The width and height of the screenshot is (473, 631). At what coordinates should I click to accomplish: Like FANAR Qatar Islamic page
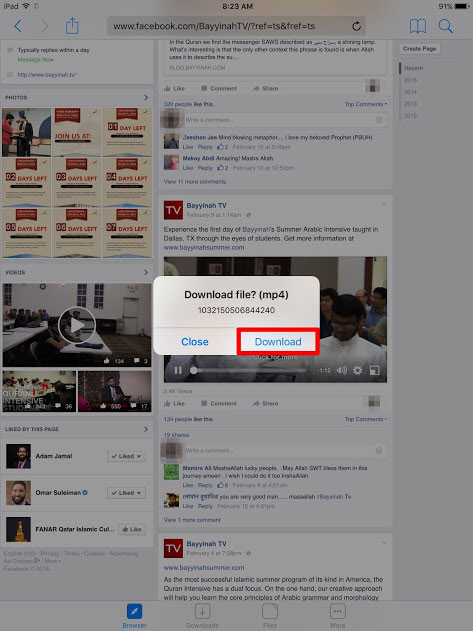132,529
